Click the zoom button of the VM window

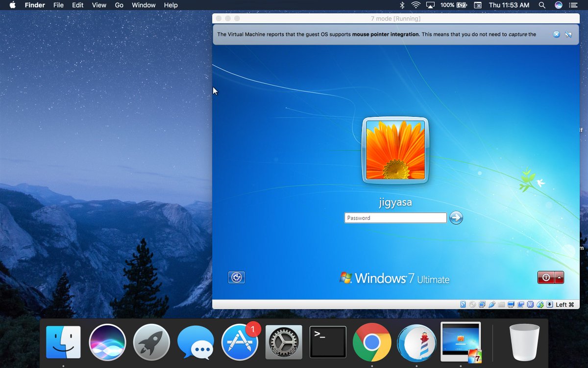237,19
